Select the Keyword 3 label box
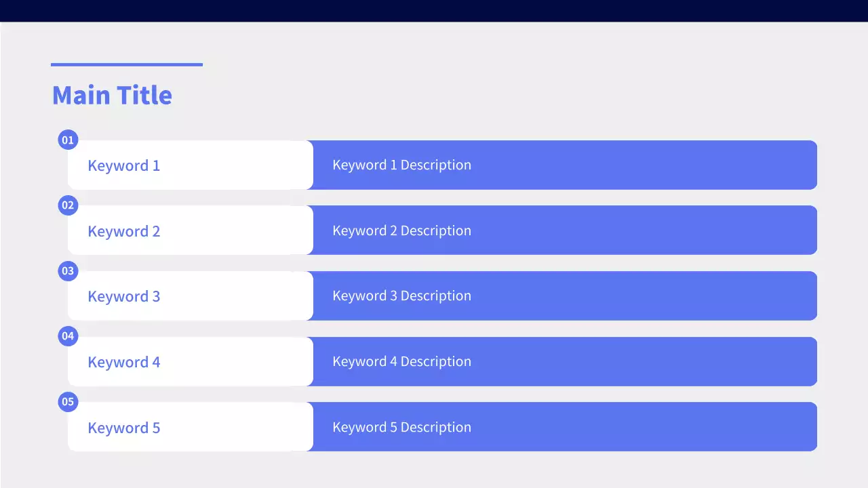The image size is (868, 488). (x=190, y=296)
